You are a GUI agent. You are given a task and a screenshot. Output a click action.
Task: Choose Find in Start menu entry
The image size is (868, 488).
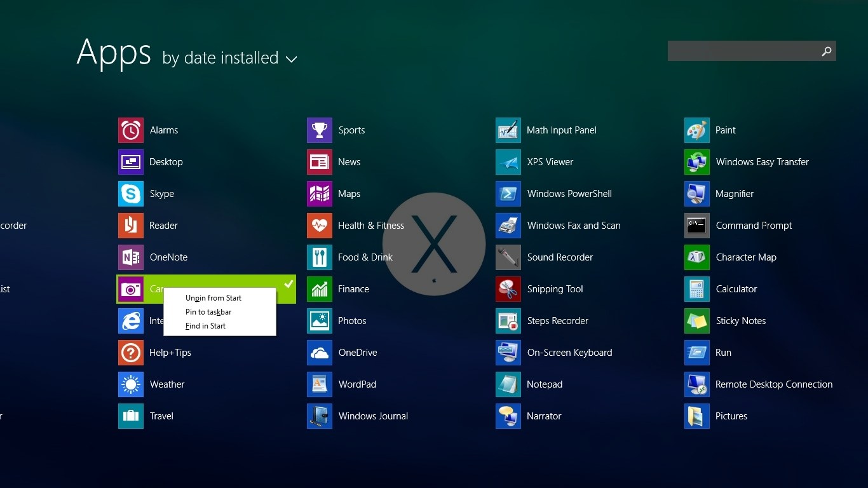tap(205, 326)
